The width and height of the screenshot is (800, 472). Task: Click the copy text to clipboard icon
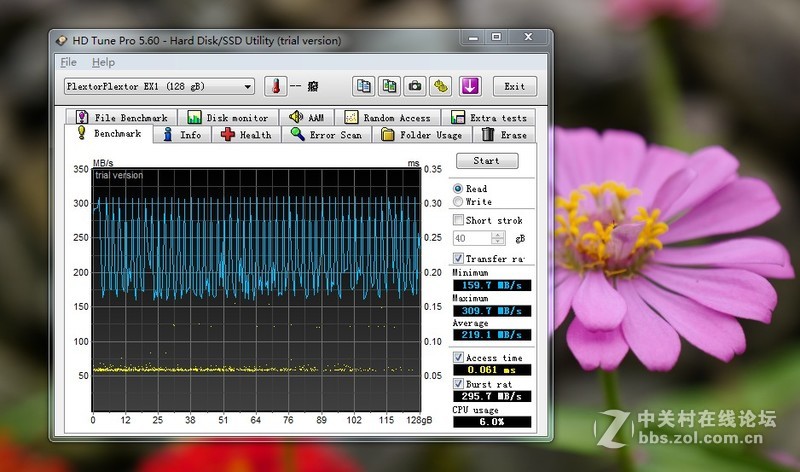coord(363,86)
